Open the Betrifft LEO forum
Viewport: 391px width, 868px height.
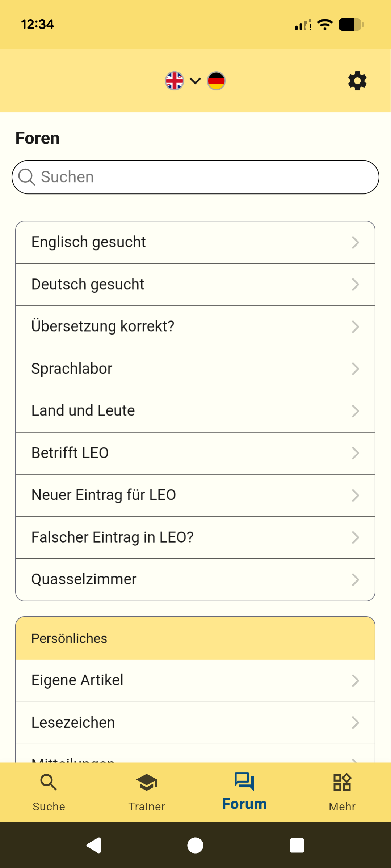pyautogui.click(x=195, y=453)
